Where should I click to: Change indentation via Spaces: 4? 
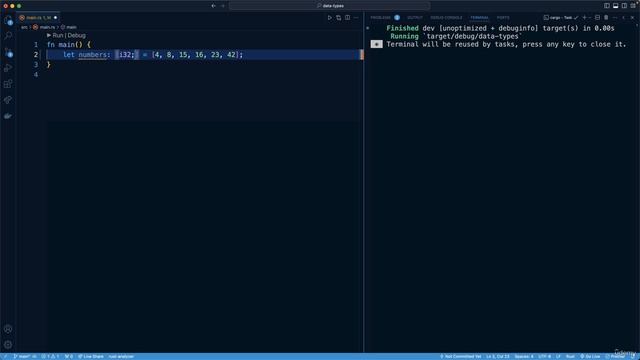click(x=524, y=356)
